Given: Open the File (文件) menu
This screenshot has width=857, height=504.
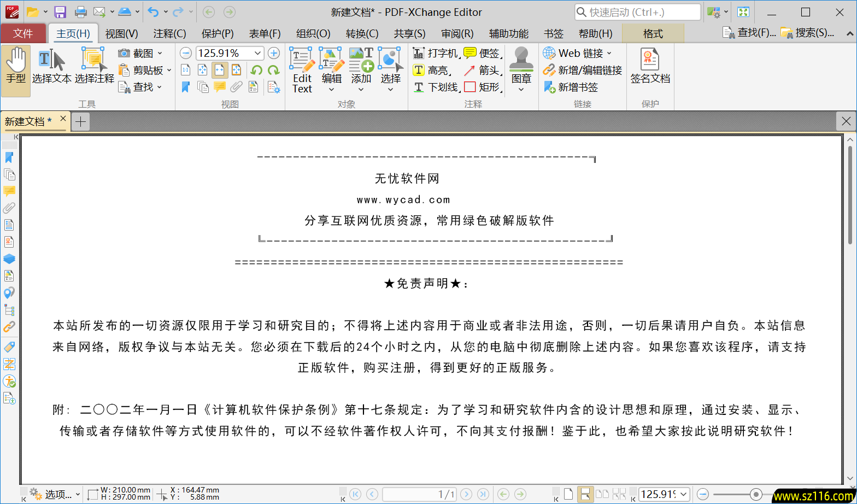Looking at the screenshot, I should (x=23, y=33).
